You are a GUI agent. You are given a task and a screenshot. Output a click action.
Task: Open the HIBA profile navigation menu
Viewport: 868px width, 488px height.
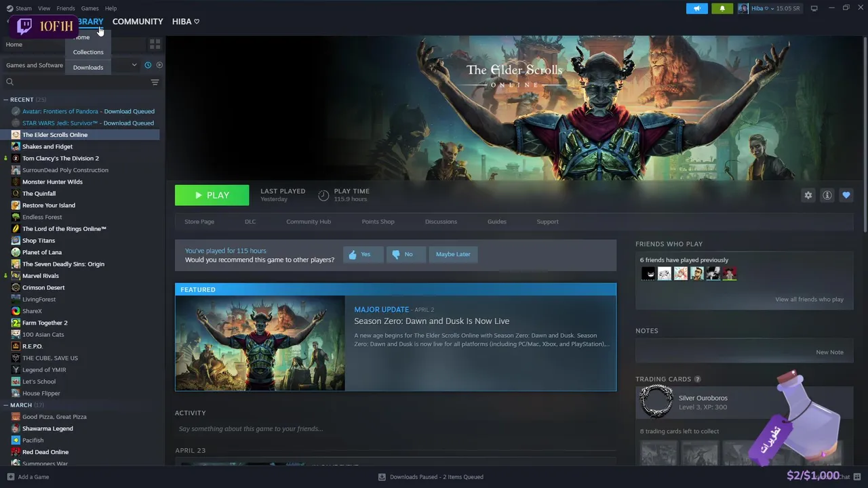pos(186,22)
